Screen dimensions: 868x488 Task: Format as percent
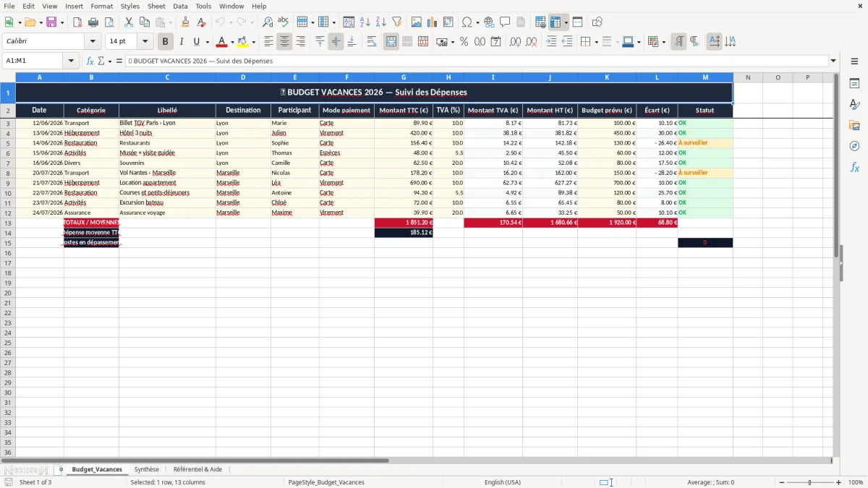tap(464, 42)
